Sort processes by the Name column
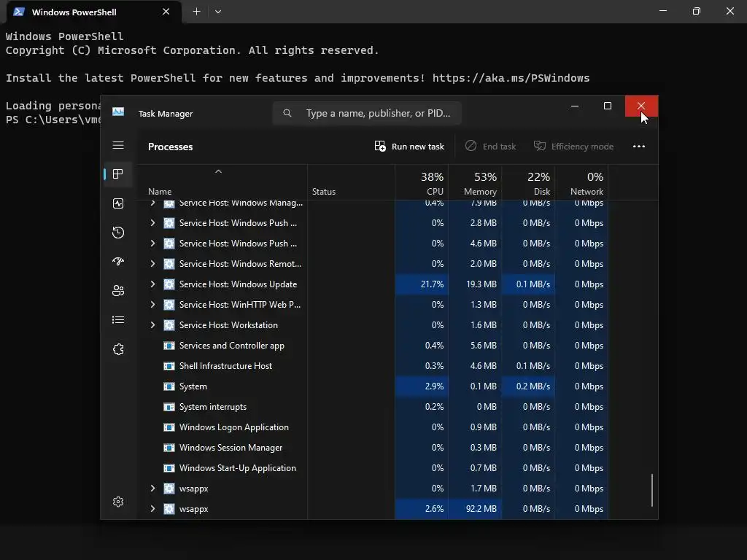Viewport: 747px width, 560px height. click(x=222, y=182)
